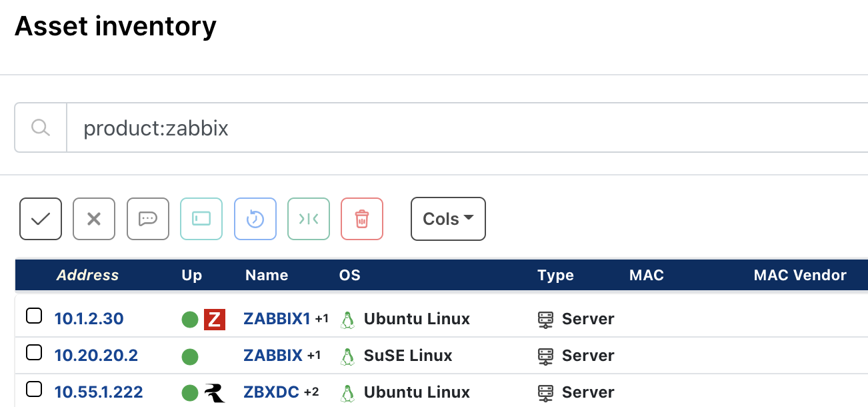This screenshot has height=407, width=868.
Task: Open the ZABBIX1 host name link
Action: [277, 319]
